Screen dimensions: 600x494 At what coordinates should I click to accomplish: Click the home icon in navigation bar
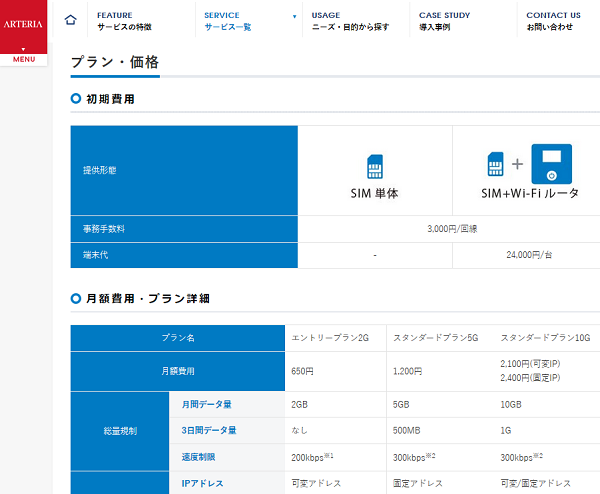70,20
